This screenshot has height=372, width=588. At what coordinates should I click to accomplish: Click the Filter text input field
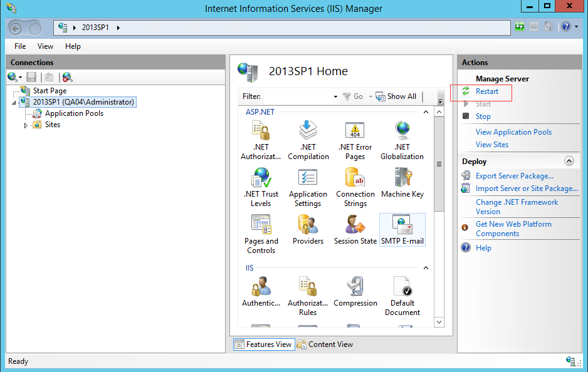(297, 96)
